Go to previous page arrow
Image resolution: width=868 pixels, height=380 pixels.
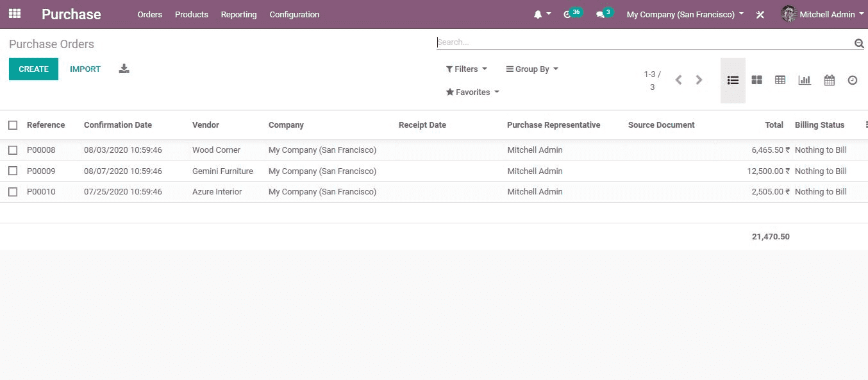[x=678, y=80]
